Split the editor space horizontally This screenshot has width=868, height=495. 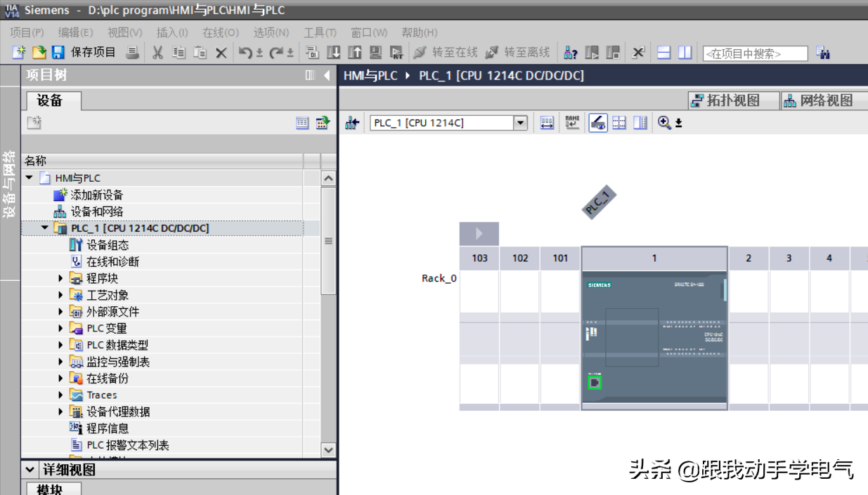[x=663, y=53]
